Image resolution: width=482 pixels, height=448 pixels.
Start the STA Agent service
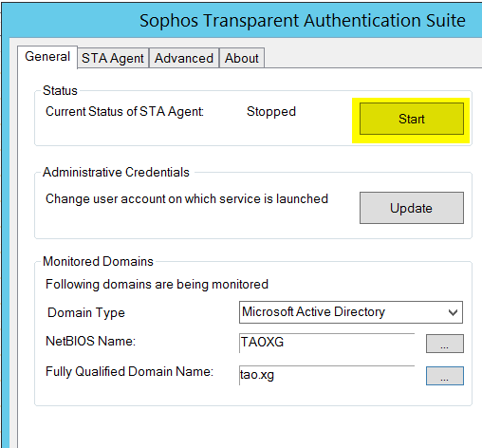click(412, 119)
